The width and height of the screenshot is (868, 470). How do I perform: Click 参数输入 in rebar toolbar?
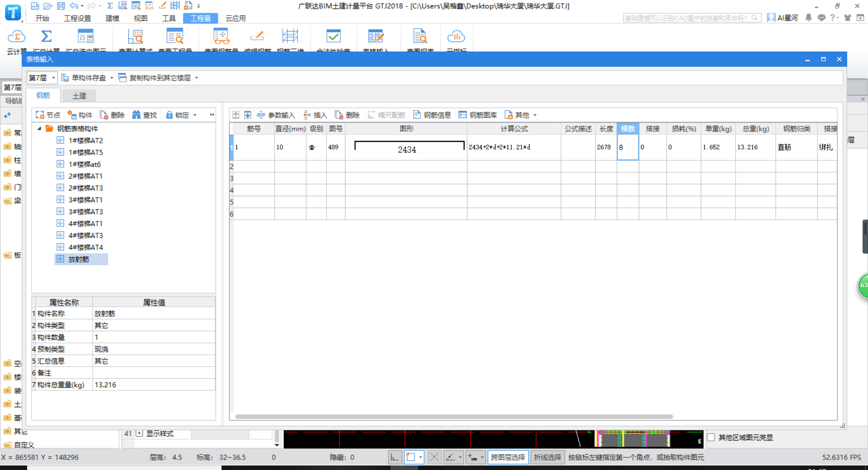[x=276, y=115]
